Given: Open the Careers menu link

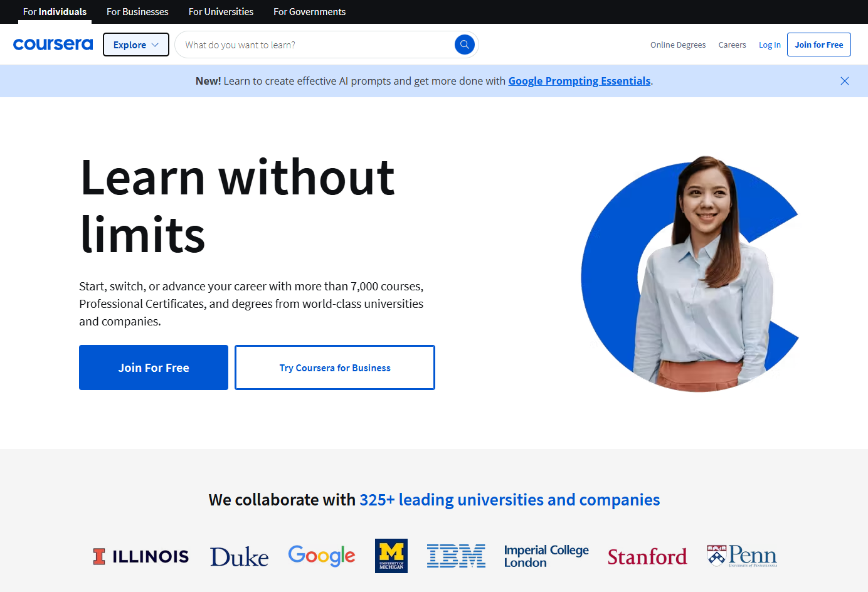Looking at the screenshot, I should click(732, 45).
